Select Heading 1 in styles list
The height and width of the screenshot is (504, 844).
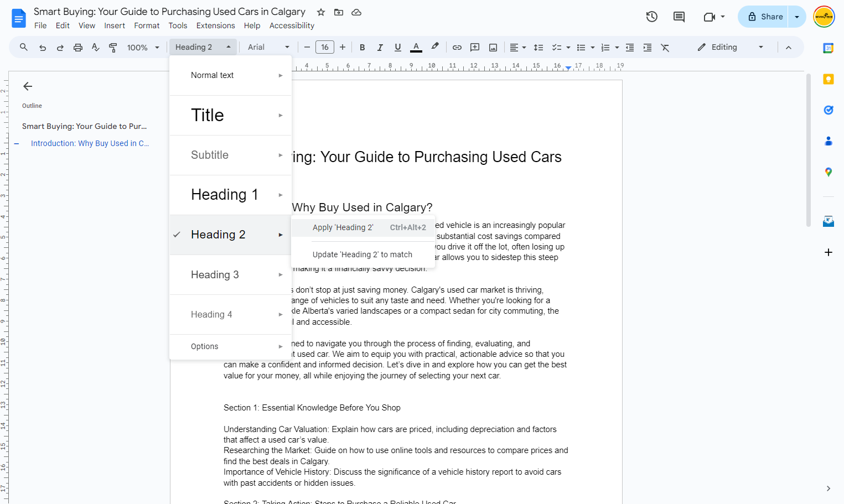pyautogui.click(x=230, y=195)
